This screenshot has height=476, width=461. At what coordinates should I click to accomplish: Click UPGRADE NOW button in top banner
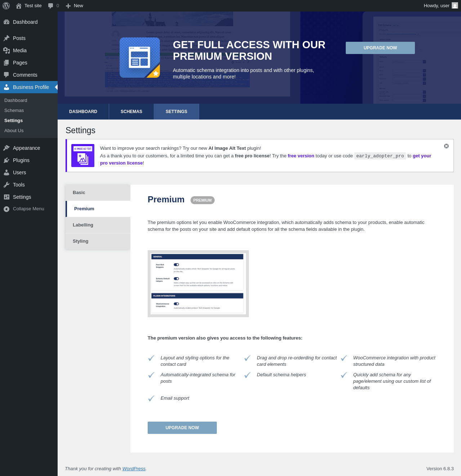coord(380,48)
